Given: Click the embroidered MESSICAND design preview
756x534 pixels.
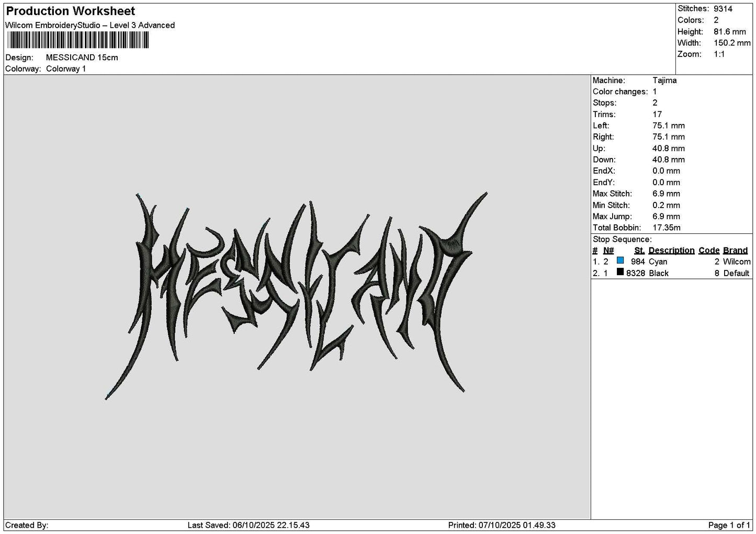Looking at the screenshot, I should (x=297, y=296).
